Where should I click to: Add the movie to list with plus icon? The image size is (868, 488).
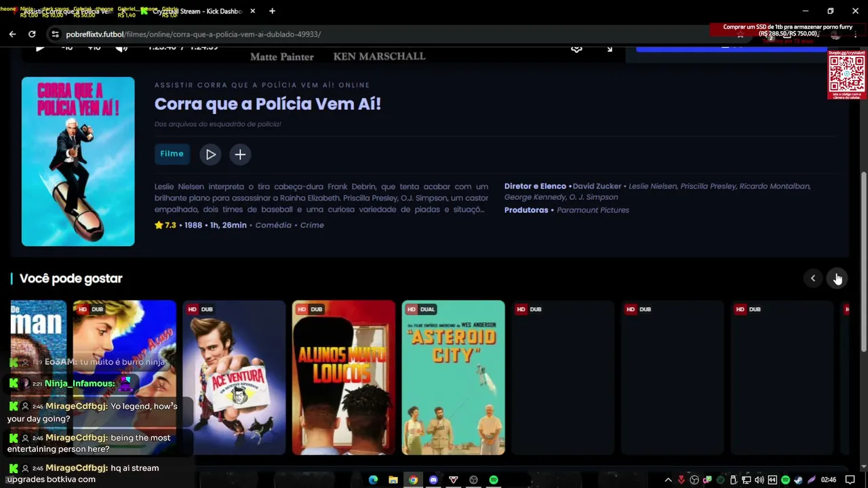[x=240, y=155]
